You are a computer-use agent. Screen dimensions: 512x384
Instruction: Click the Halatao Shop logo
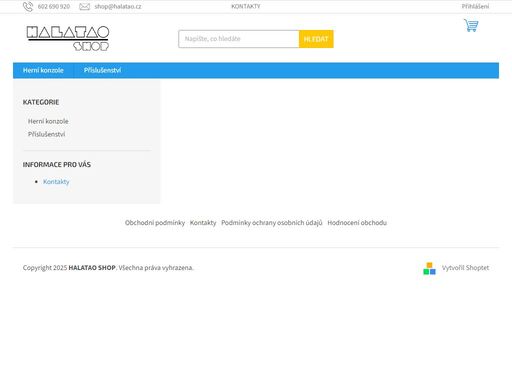(68, 38)
